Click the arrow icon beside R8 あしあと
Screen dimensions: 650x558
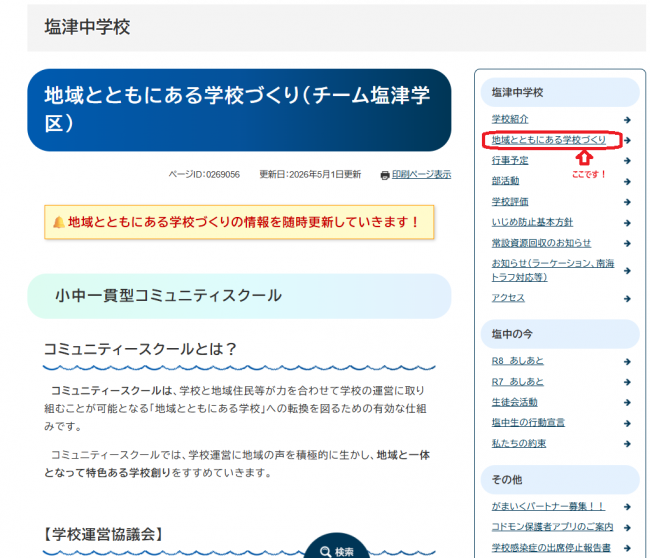click(x=627, y=361)
